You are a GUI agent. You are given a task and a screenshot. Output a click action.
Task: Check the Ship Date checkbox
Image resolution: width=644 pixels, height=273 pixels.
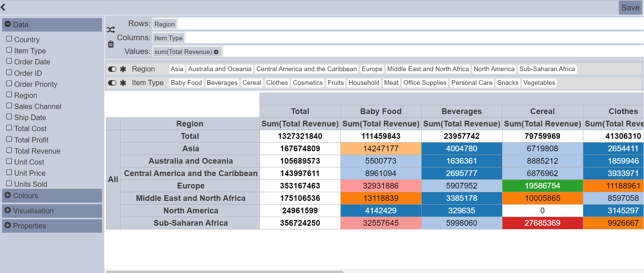[9, 117]
